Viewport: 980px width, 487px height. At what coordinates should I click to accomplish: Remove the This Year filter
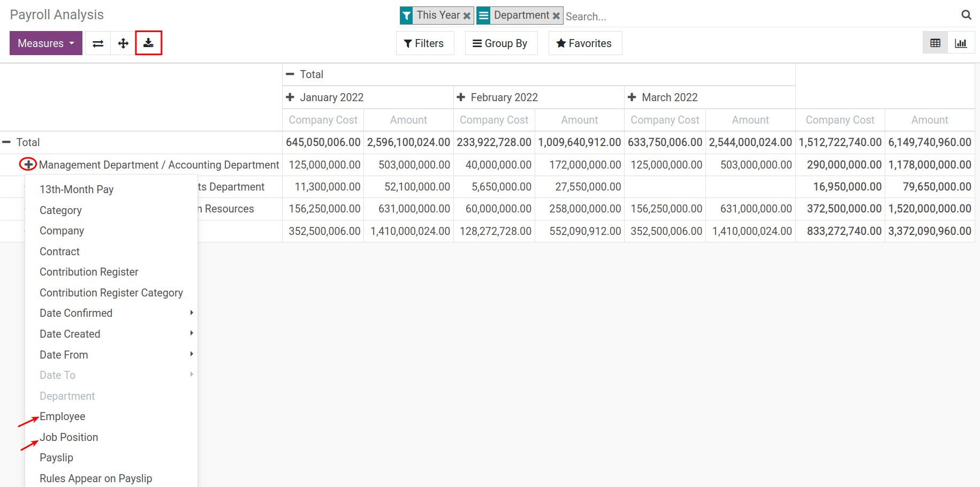click(x=466, y=16)
